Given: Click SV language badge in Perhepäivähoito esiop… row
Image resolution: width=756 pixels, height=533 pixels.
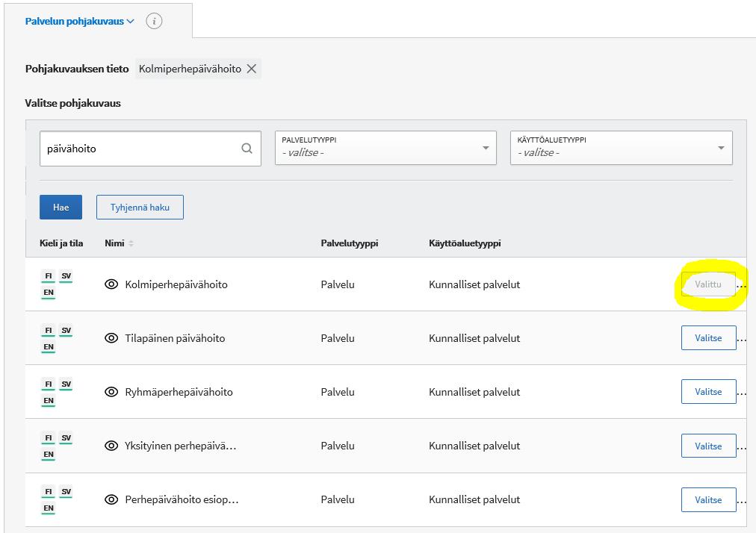Looking at the screenshot, I should [x=66, y=492].
